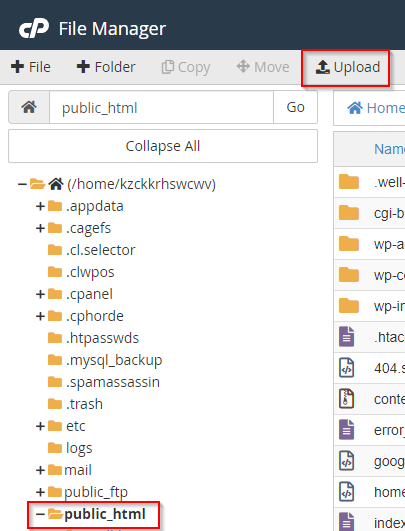Collapse the /home root tree node
405x531 pixels.
coord(22,184)
